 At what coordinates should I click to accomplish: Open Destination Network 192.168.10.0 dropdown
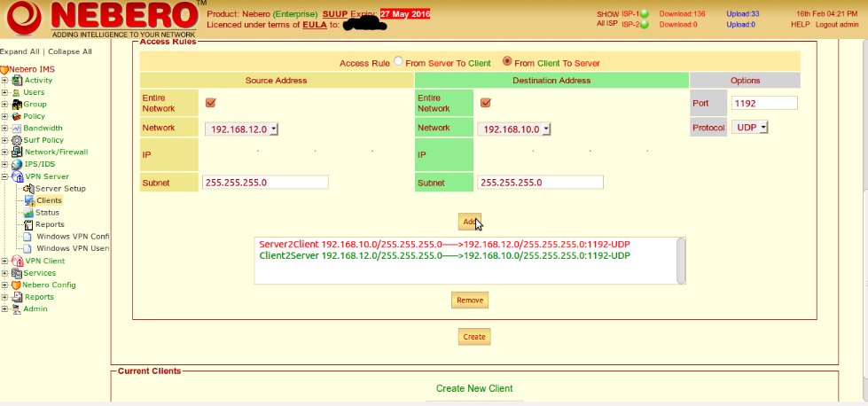pyautogui.click(x=513, y=129)
